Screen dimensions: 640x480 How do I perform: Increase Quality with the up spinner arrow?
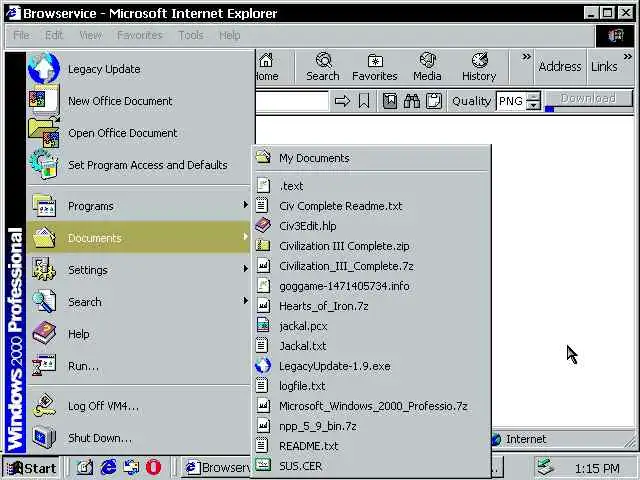tap(533, 97)
